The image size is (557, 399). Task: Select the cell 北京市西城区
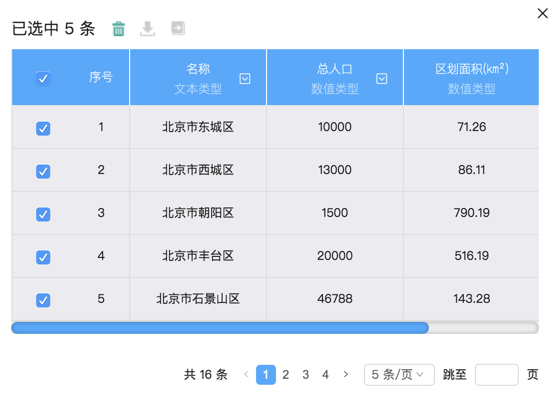pos(198,170)
